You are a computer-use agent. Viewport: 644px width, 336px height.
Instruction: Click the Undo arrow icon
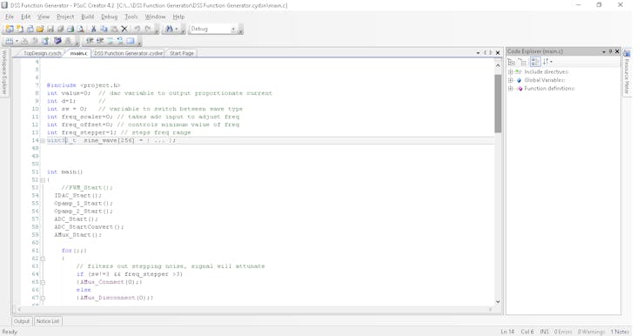pos(138,29)
